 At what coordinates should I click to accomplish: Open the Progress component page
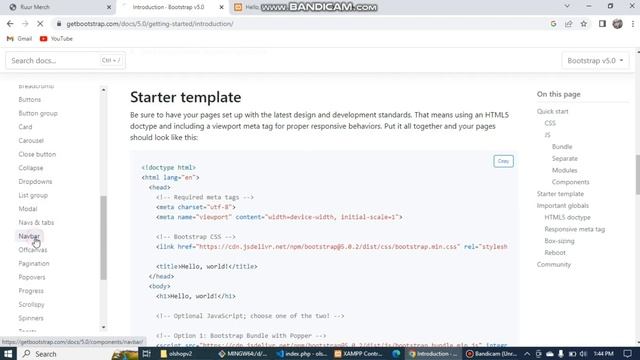coord(31,291)
